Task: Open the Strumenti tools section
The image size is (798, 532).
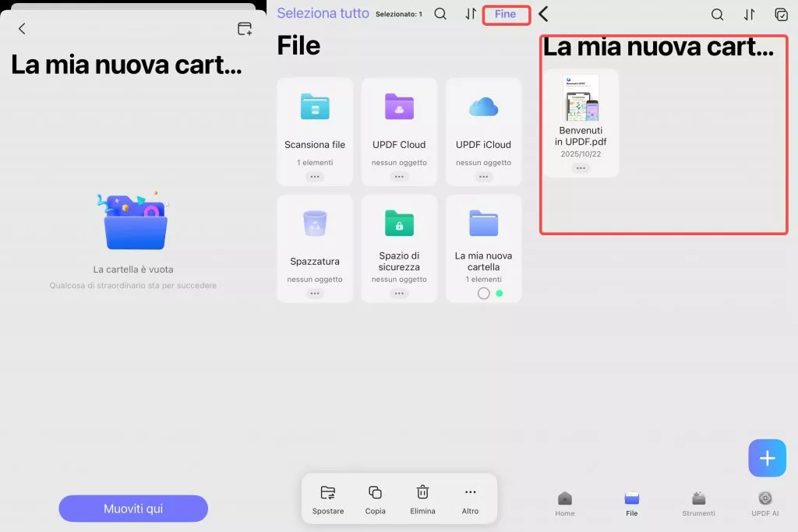Action: (698, 499)
